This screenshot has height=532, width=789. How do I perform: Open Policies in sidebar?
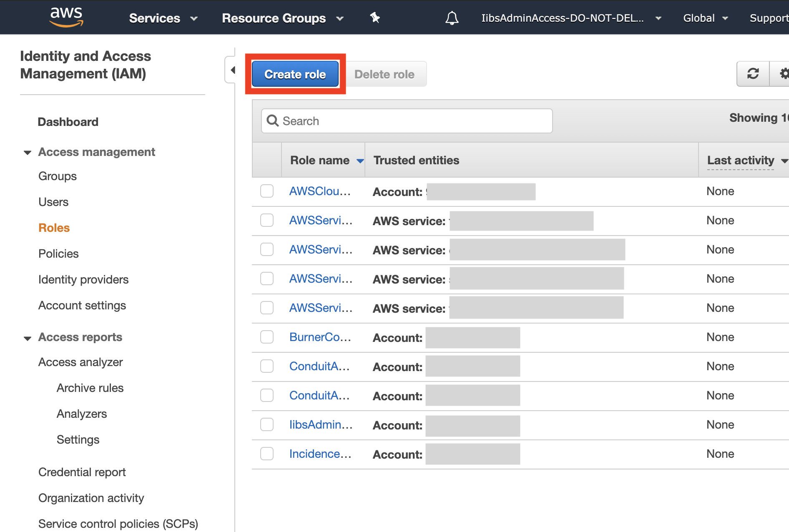(58, 253)
